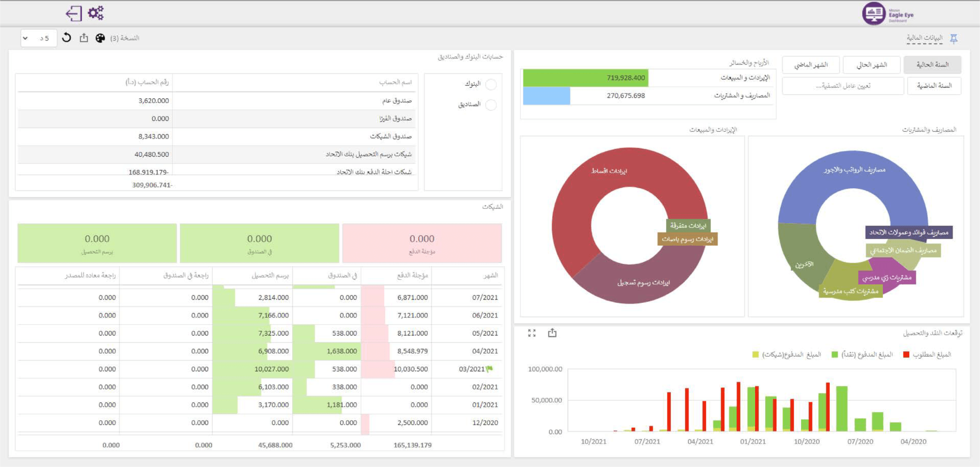Open the color theme palette icon

(100, 38)
